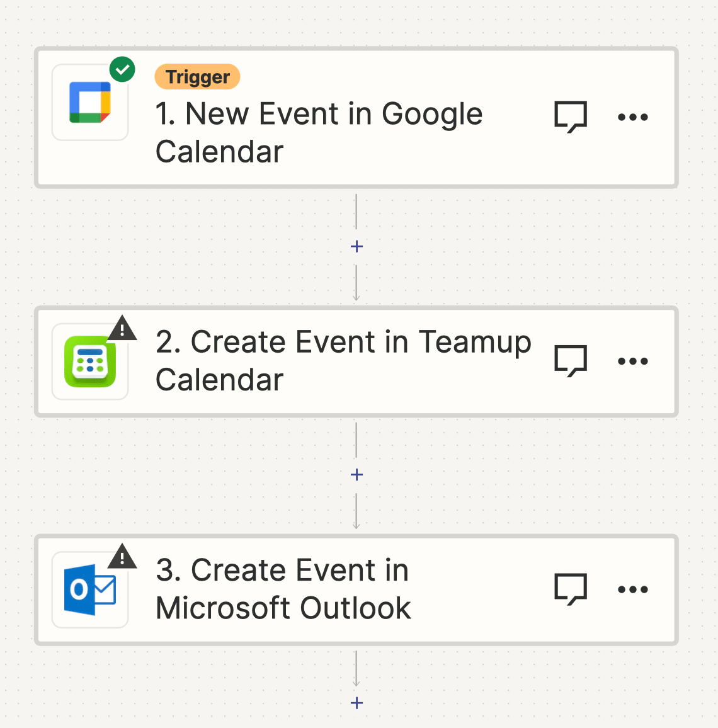Click the Trigger badge on step one
The image size is (718, 728).
click(x=197, y=77)
